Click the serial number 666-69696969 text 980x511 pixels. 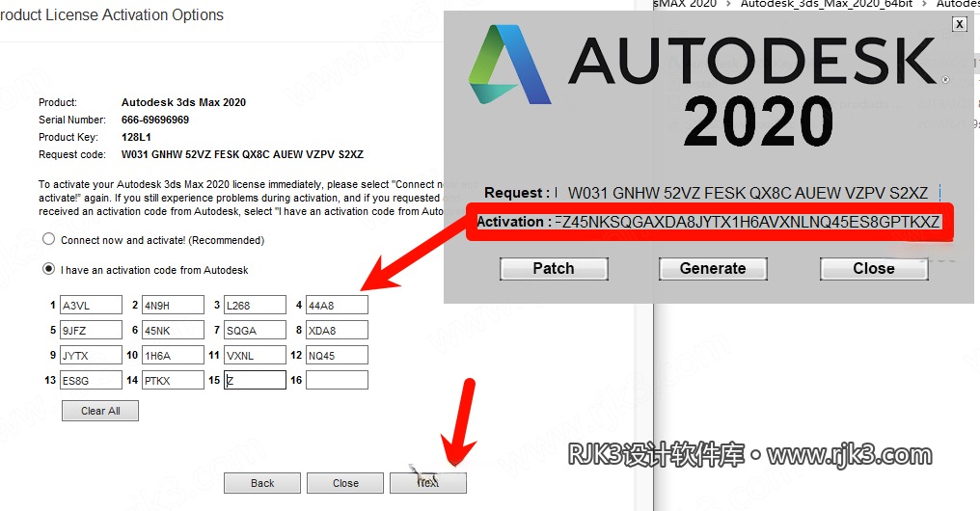(x=155, y=120)
